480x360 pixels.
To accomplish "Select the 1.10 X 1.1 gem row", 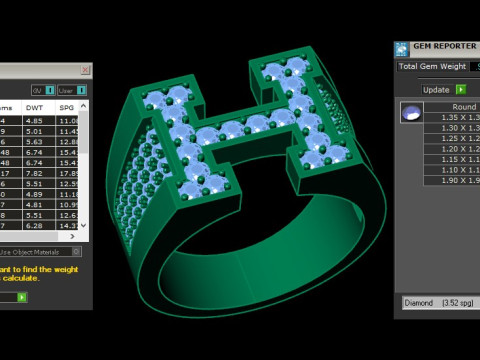I will [452, 170].
